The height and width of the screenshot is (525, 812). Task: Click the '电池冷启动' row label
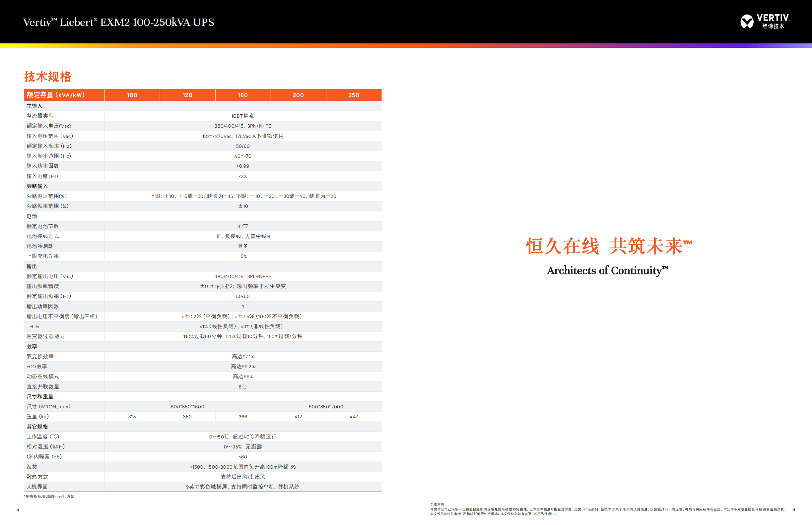(x=40, y=246)
